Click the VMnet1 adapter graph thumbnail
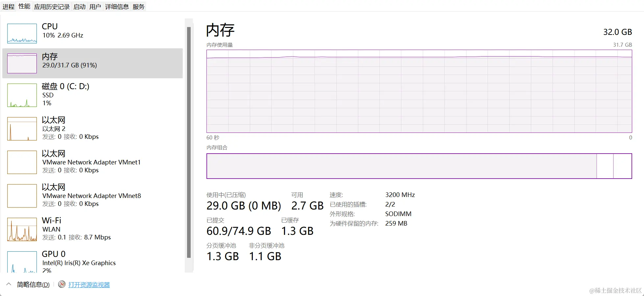The width and height of the screenshot is (644, 296). click(x=22, y=162)
